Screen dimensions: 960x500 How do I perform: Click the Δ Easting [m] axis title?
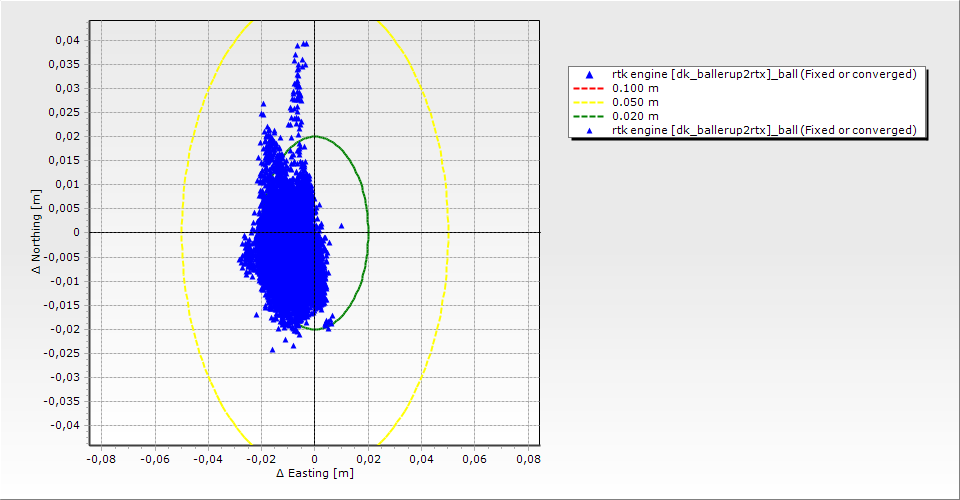[x=315, y=473]
